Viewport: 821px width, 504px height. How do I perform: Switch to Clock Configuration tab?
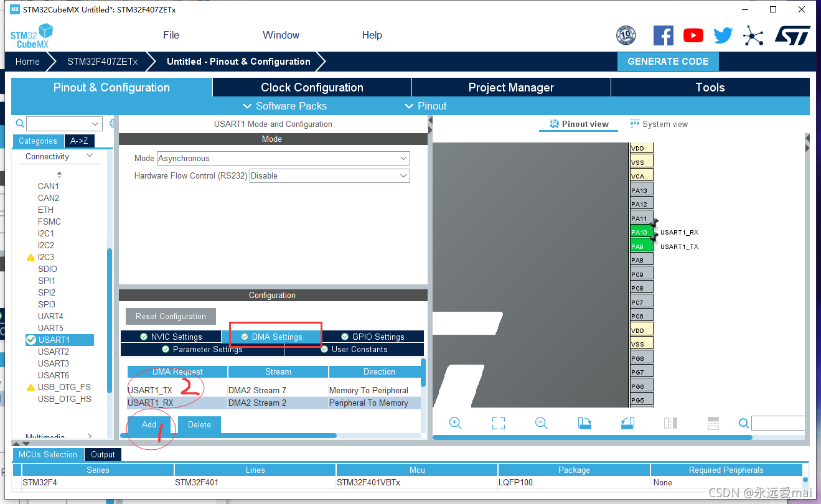click(312, 87)
